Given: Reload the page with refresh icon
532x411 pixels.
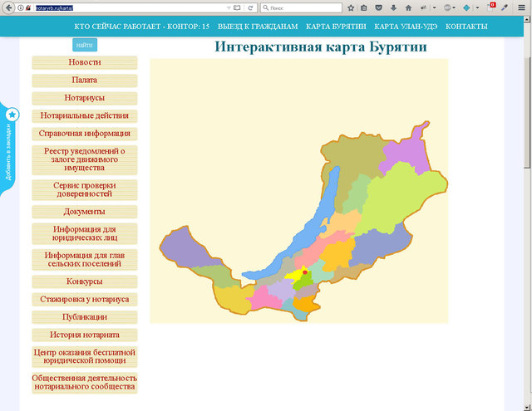Looking at the screenshot, I should (250, 7).
